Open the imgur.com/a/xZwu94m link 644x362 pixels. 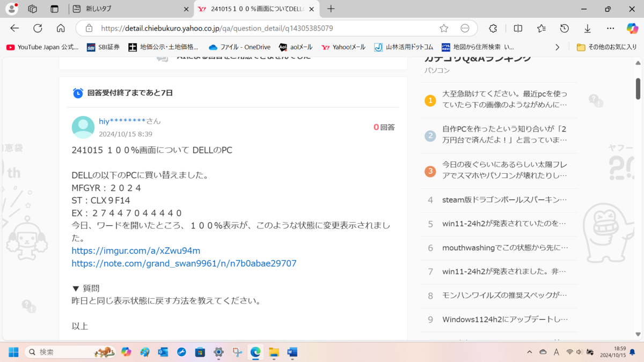pyautogui.click(x=136, y=250)
